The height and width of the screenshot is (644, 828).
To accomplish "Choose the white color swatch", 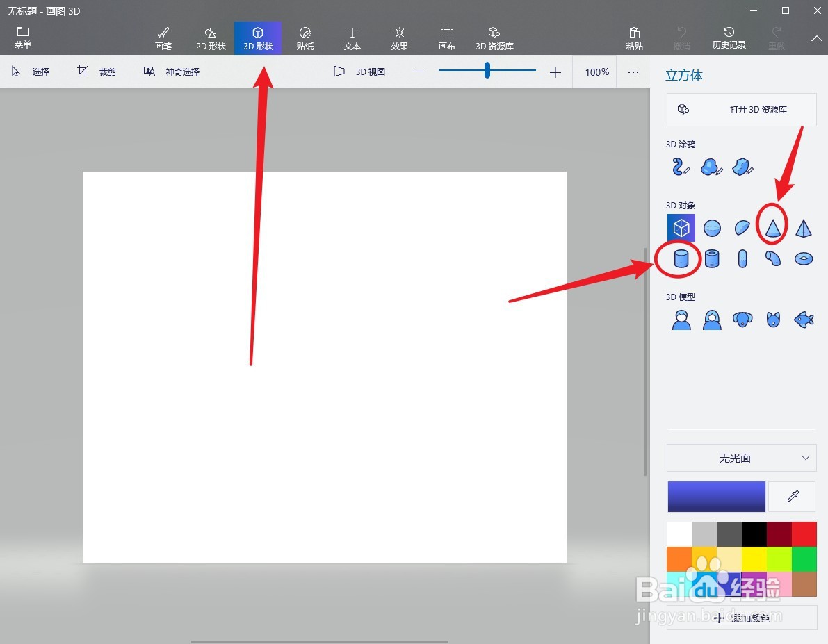I will coord(680,534).
